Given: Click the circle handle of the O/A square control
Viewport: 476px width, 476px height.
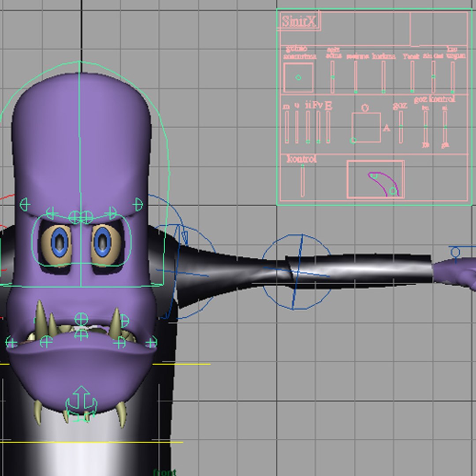Looking at the screenshot, I should [x=353, y=141].
